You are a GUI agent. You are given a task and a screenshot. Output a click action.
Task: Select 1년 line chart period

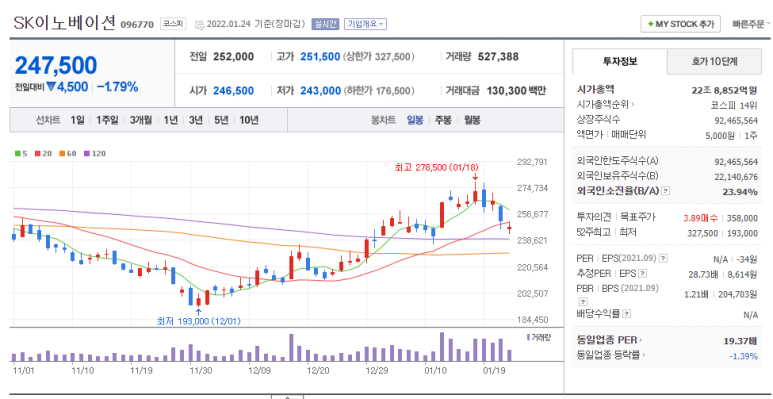coord(170,120)
